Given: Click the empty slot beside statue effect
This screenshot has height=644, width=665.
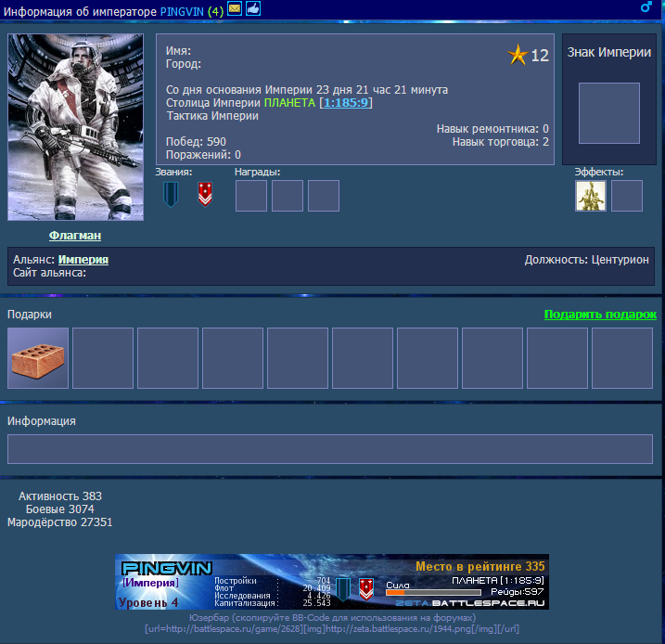Looking at the screenshot, I should coord(627,196).
